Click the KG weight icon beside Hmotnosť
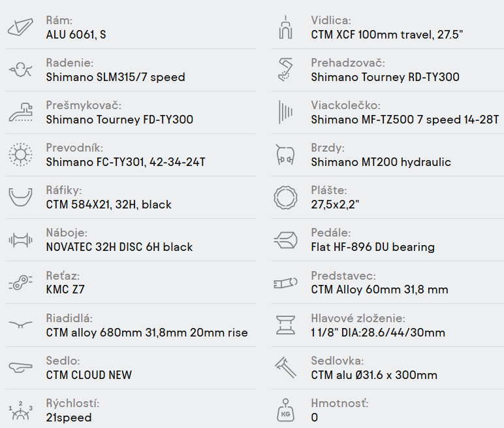This screenshot has width=504, height=428. (x=285, y=410)
